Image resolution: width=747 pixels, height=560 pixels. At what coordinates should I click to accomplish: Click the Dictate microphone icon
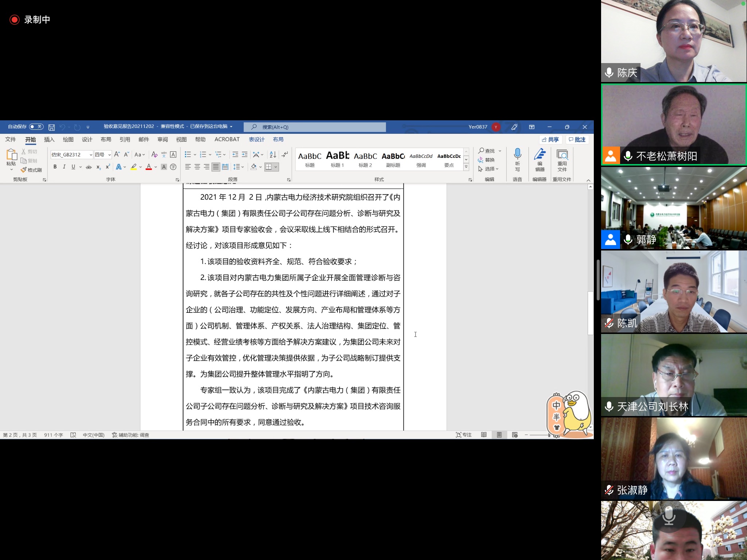coord(517,154)
